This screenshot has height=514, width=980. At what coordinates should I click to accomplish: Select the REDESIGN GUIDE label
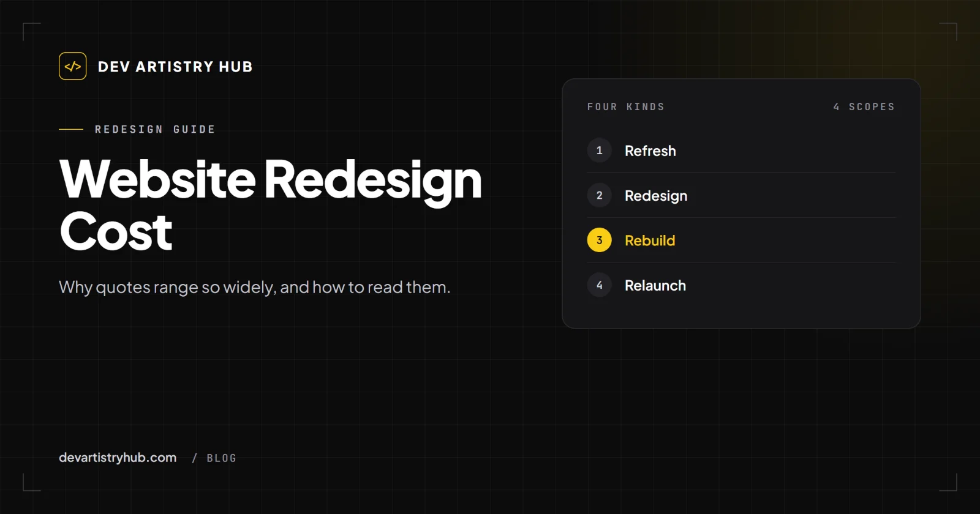tap(155, 129)
